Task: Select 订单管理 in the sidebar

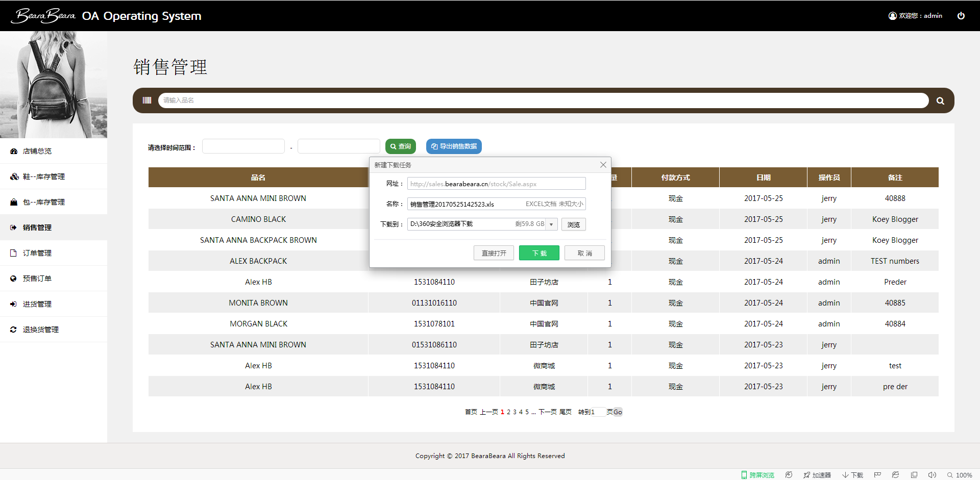Action: click(37, 253)
